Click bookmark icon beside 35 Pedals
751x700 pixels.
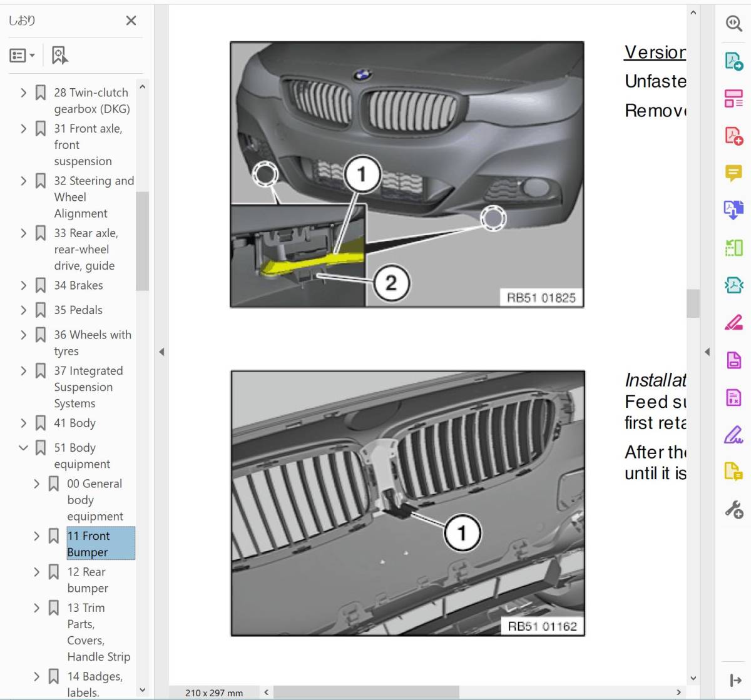41,310
